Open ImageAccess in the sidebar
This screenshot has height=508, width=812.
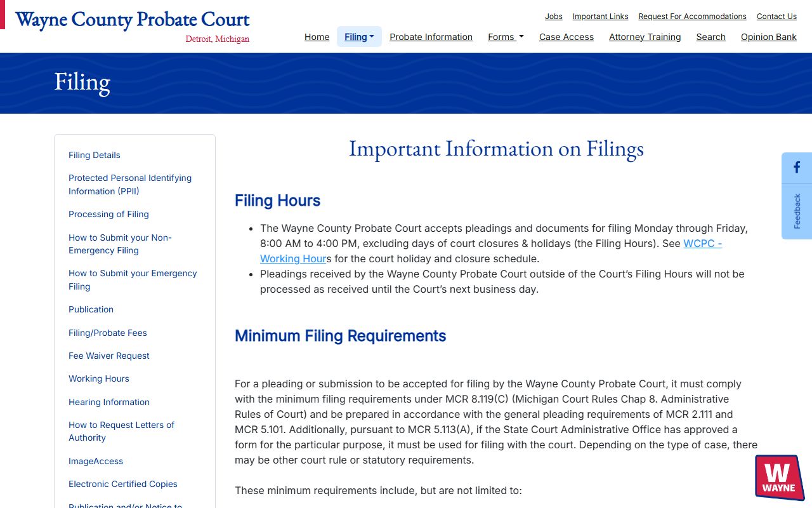point(96,461)
